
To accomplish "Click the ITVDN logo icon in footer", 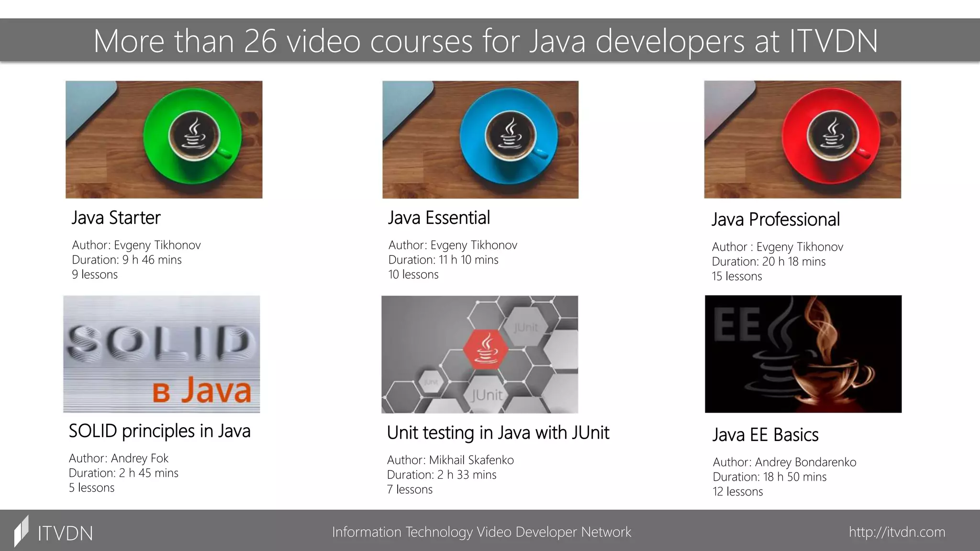I will click(x=22, y=531).
